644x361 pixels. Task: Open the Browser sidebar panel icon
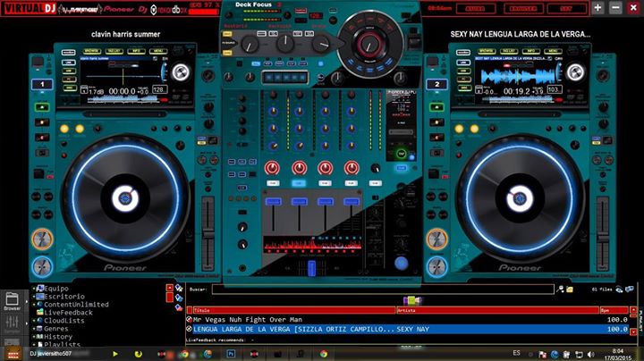pyautogui.click(x=12, y=301)
